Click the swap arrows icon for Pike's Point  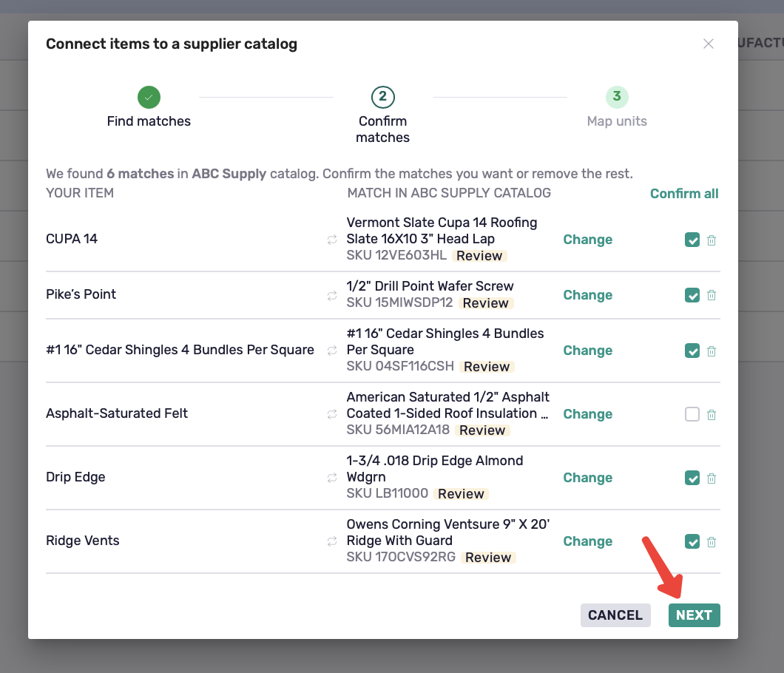click(x=332, y=296)
